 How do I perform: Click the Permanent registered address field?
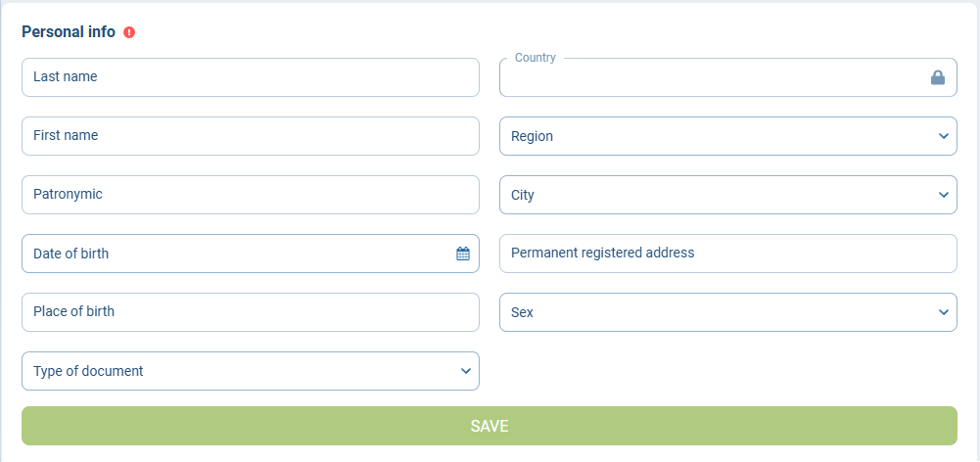(x=727, y=254)
